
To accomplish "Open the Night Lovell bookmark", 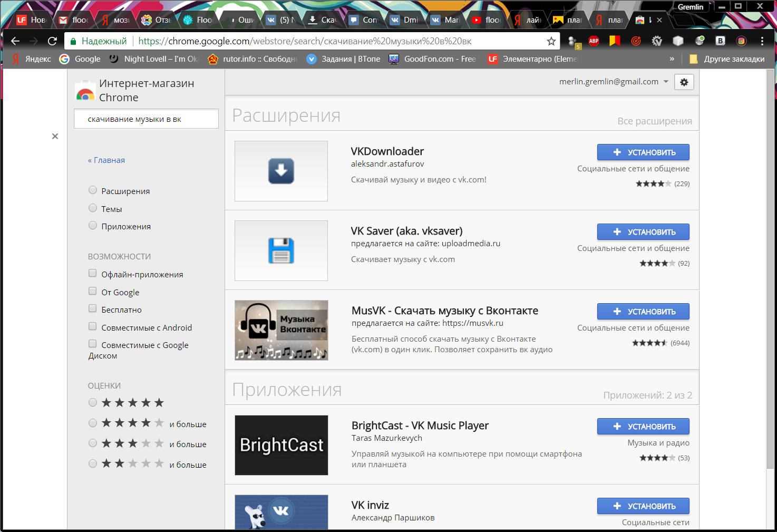I will coord(153,59).
